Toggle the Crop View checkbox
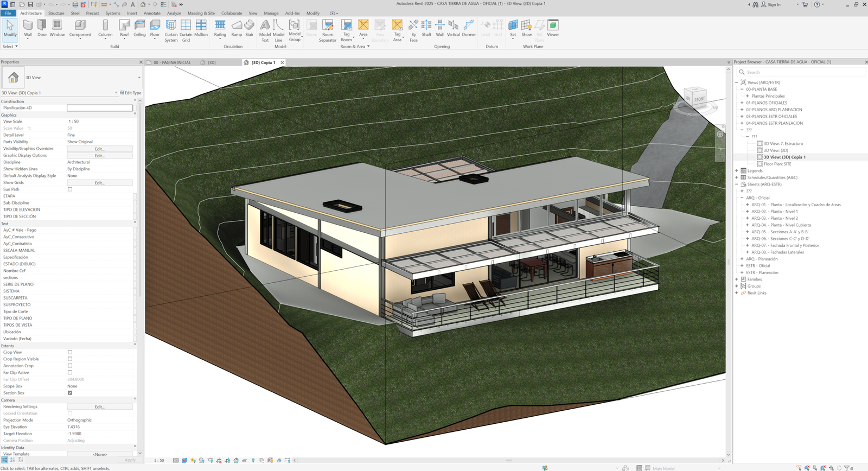 point(70,352)
